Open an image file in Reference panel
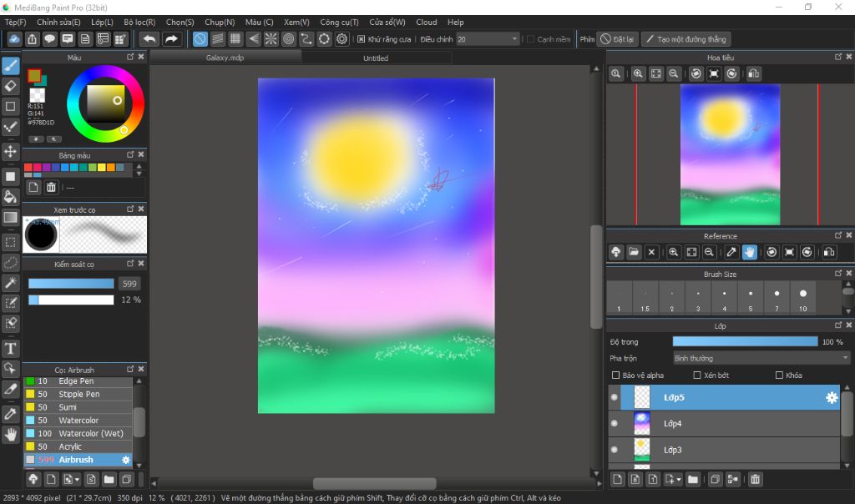 [x=634, y=252]
